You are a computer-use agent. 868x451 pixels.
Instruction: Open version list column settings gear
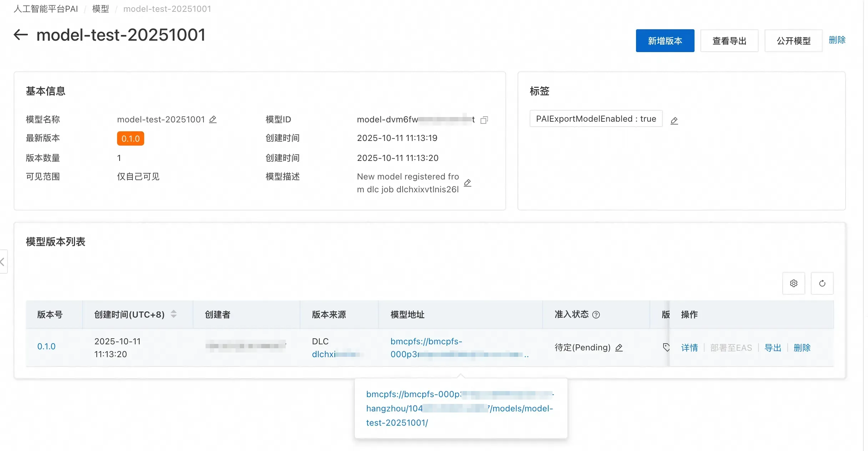(x=793, y=283)
